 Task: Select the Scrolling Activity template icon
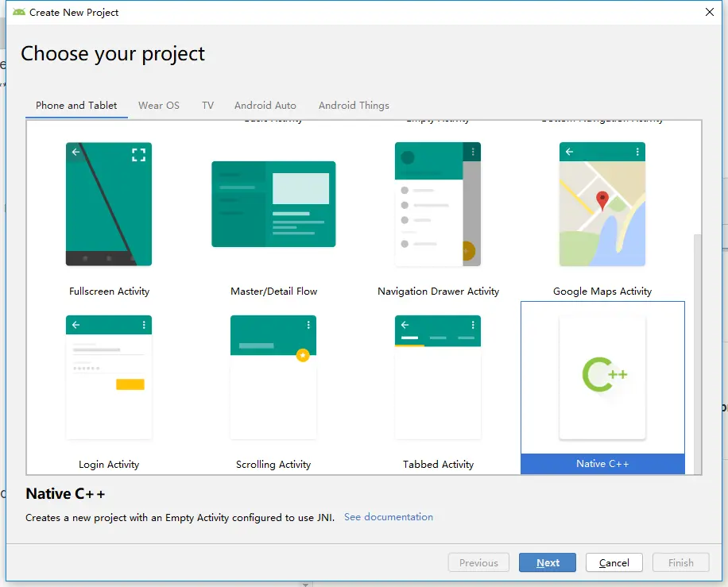pos(273,377)
